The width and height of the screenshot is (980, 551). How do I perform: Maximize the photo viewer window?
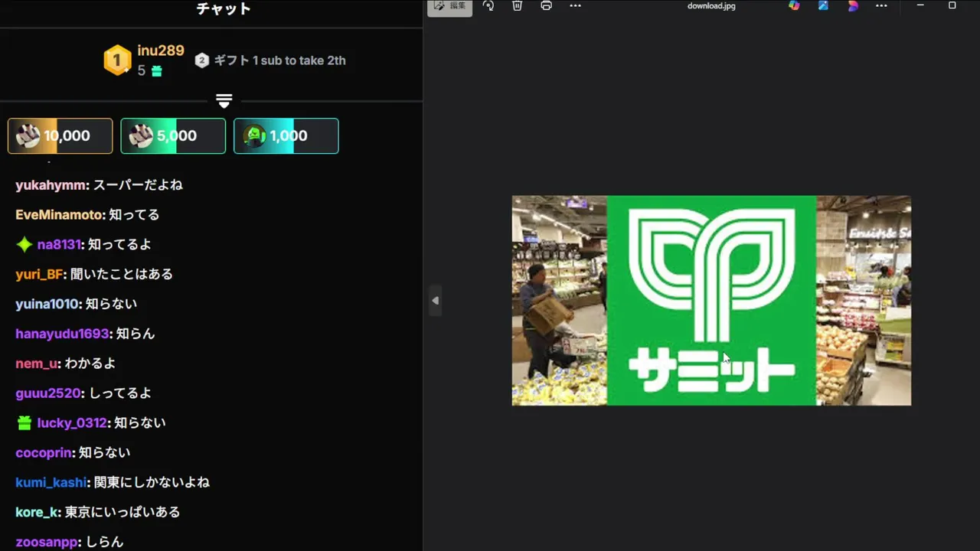point(952,5)
